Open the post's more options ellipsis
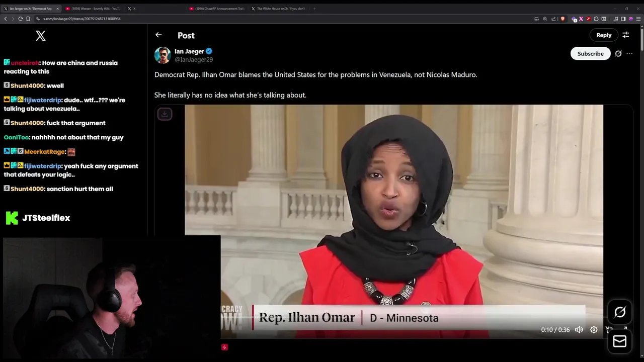This screenshot has width=644, height=362. point(629,54)
